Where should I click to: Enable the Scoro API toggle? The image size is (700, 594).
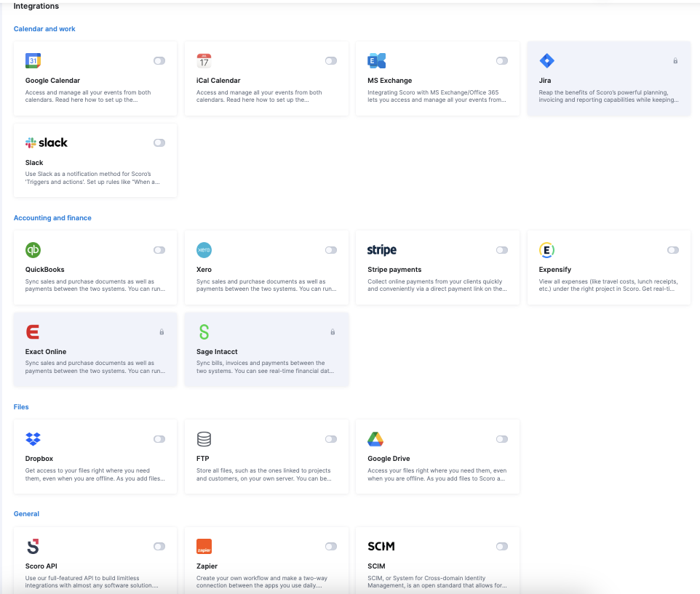pos(159,546)
